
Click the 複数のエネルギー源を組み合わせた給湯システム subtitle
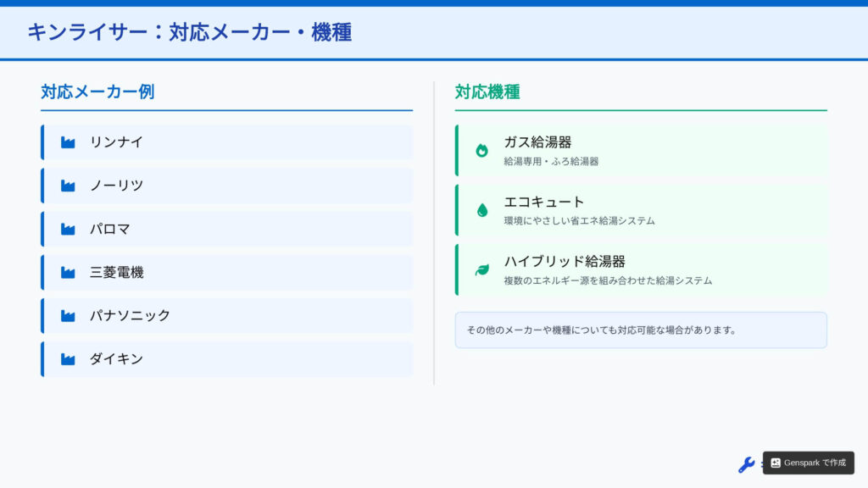pyautogui.click(x=608, y=280)
